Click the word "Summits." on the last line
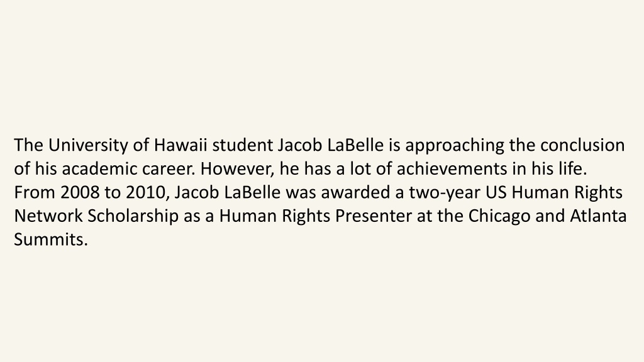The height and width of the screenshot is (362, 644). [51, 239]
